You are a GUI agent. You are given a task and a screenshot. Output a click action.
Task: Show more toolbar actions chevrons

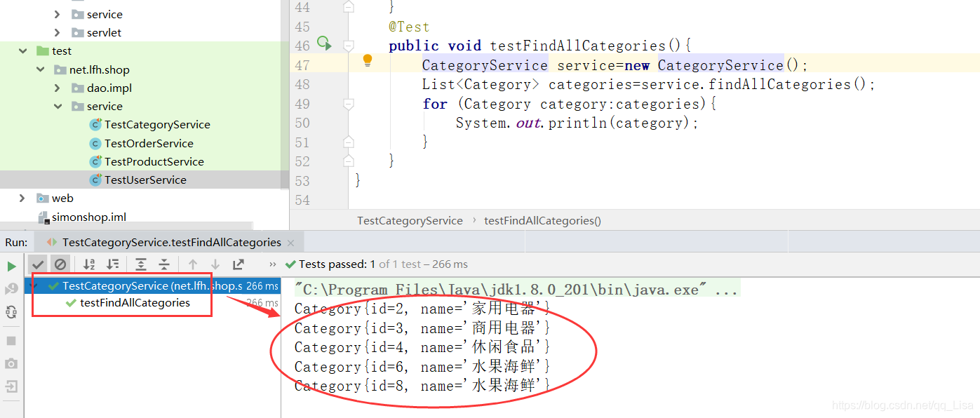[x=273, y=264]
